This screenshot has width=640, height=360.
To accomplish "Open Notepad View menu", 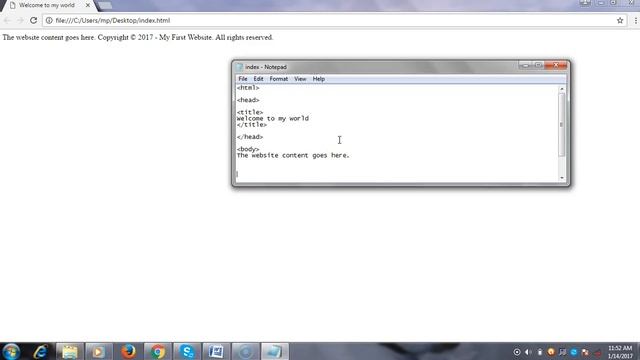I will click(300, 79).
